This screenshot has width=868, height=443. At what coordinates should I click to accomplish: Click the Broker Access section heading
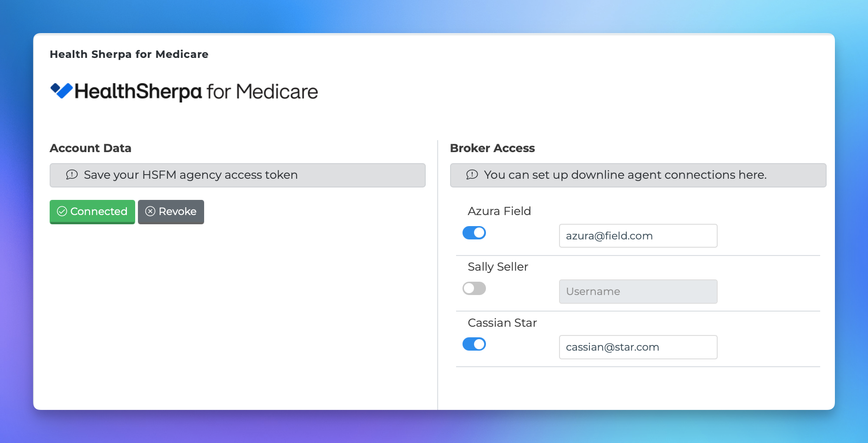pyautogui.click(x=492, y=148)
